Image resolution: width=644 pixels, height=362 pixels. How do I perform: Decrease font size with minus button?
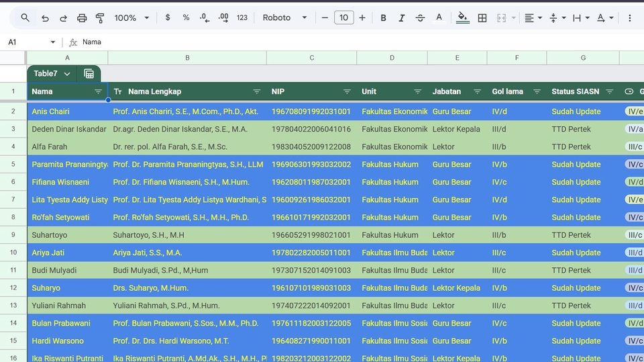point(325,17)
